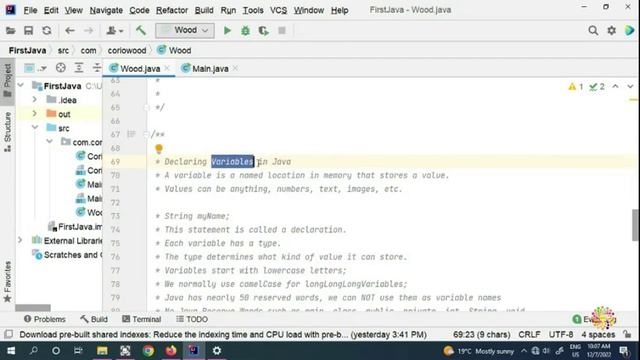Expand External Libraries node
The image size is (640, 360).
pyautogui.click(x=20, y=240)
